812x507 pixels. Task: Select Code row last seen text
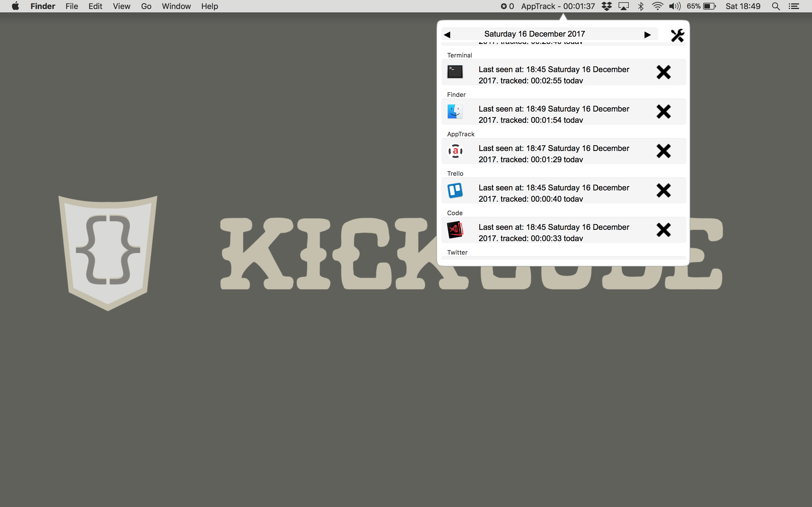pyautogui.click(x=554, y=232)
